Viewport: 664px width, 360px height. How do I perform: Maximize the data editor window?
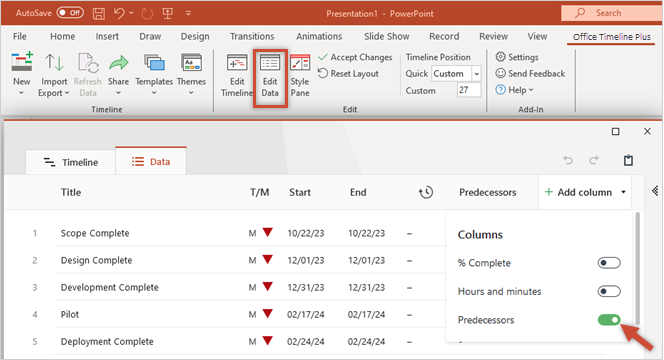click(x=615, y=132)
